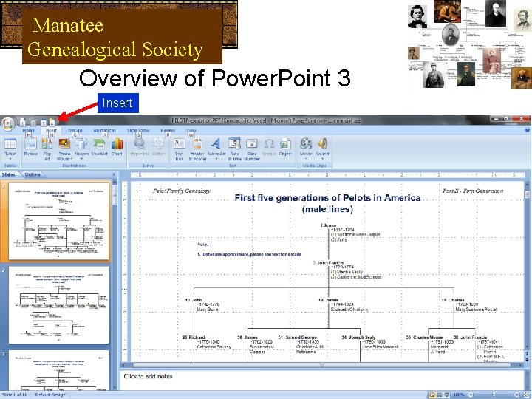Screen dimensions: 532x399
Task: Create a Photo Album
Action: click(64, 149)
